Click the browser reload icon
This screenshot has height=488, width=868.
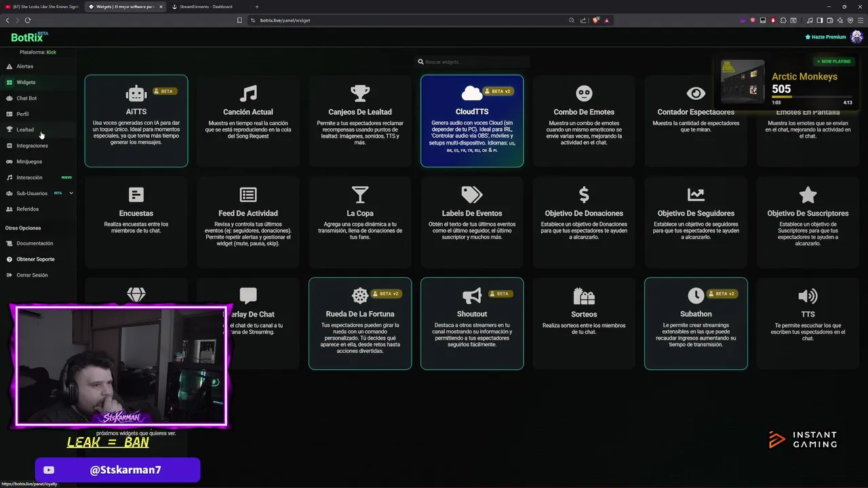(28, 20)
